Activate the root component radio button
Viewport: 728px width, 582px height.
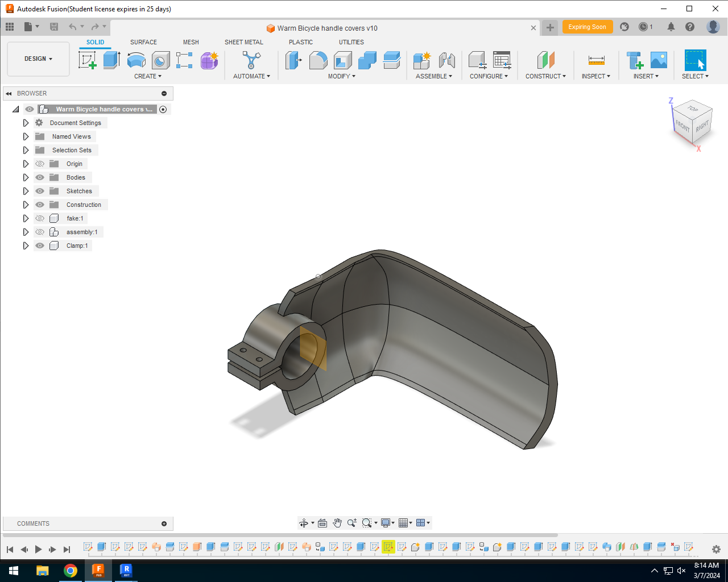click(163, 109)
